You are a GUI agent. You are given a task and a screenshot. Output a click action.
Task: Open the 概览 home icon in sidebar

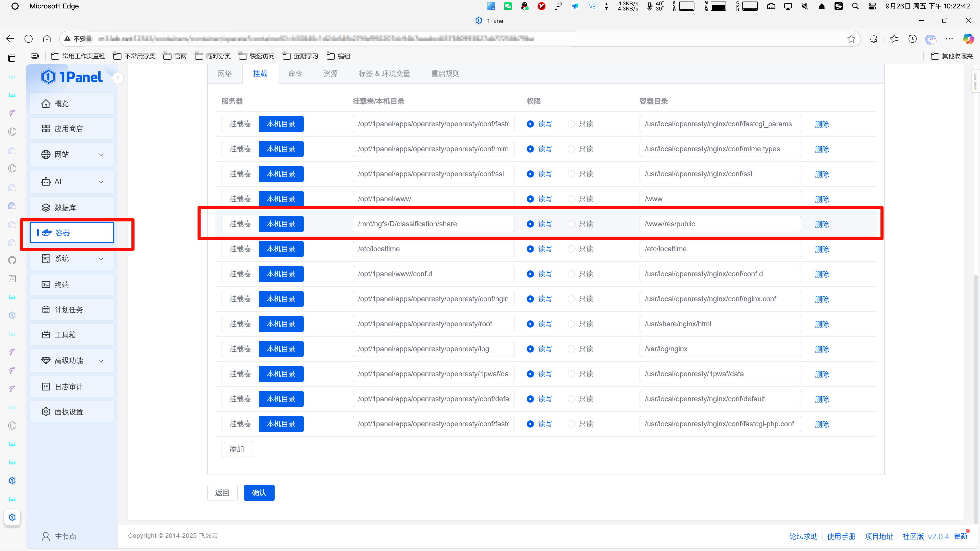(x=46, y=103)
